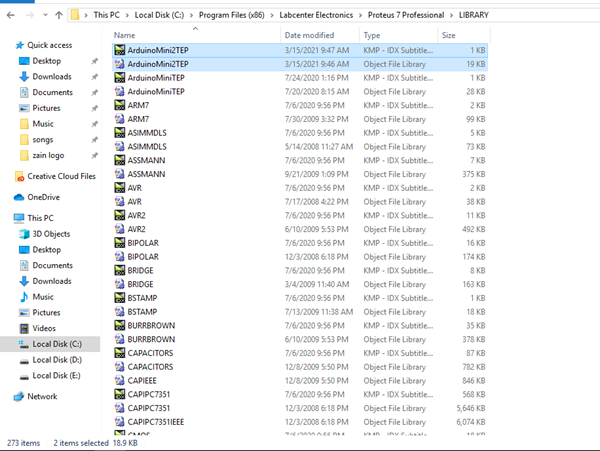Open the OneDrive icon in sidebar
This screenshot has height=451, width=600.
pyautogui.click(x=20, y=197)
